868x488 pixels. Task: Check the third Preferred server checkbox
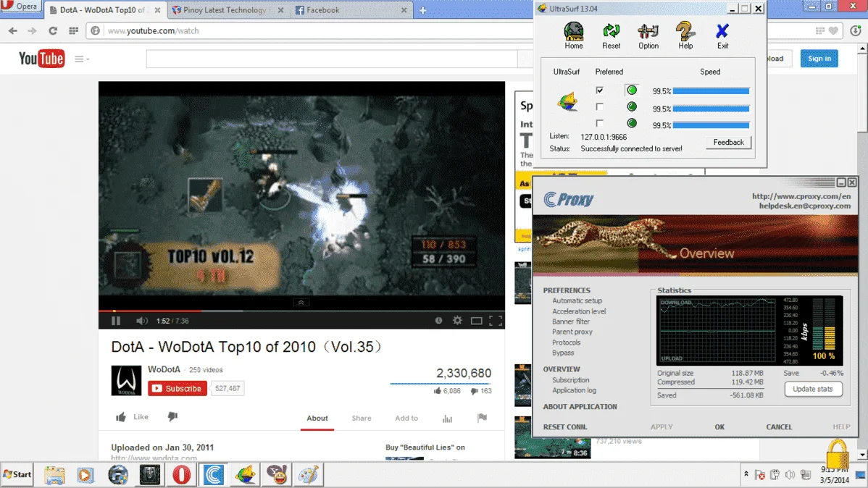(599, 123)
